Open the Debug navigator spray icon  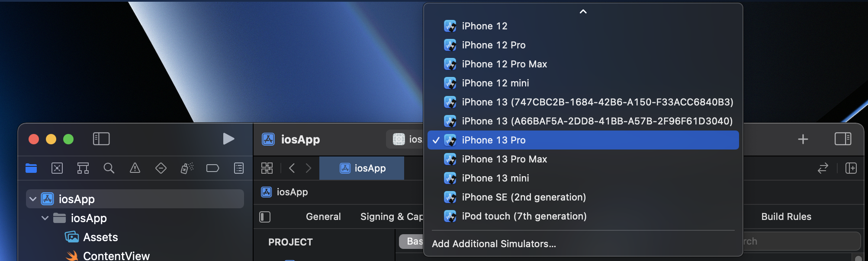[187, 168]
